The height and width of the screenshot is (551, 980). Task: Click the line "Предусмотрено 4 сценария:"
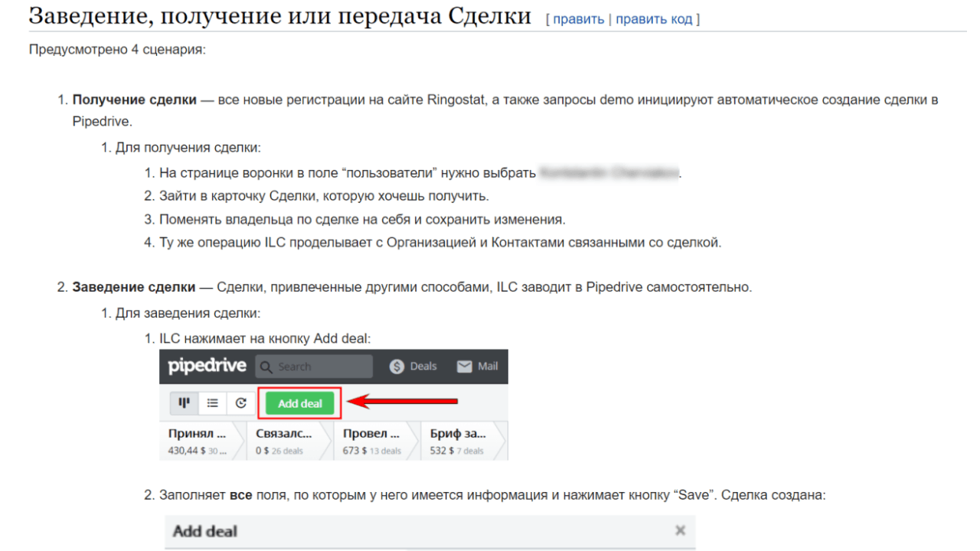pos(117,50)
